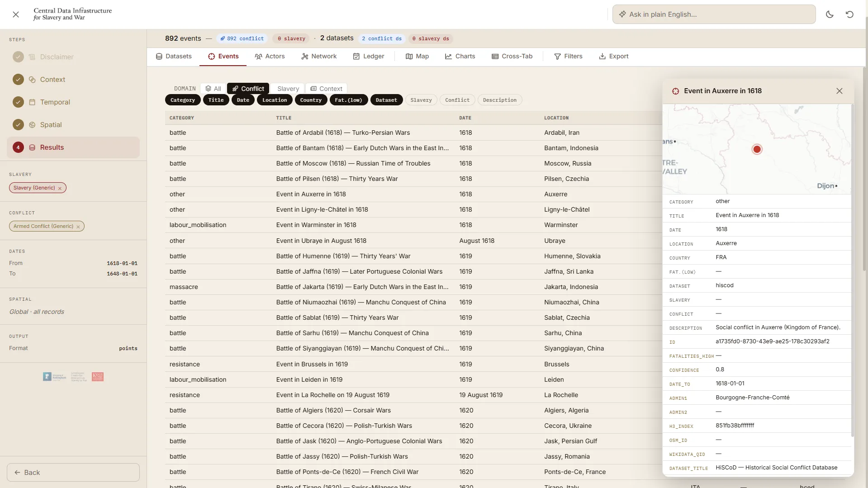
Task: Click the Filters funnel icon
Action: pyautogui.click(x=557, y=57)
